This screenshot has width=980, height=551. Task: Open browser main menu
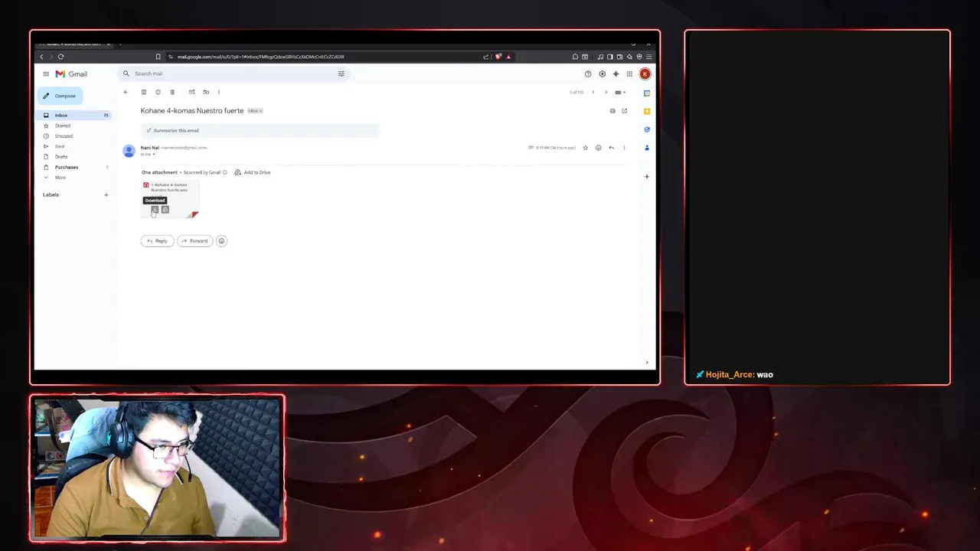pyautogui.click(x=649, y=57)
